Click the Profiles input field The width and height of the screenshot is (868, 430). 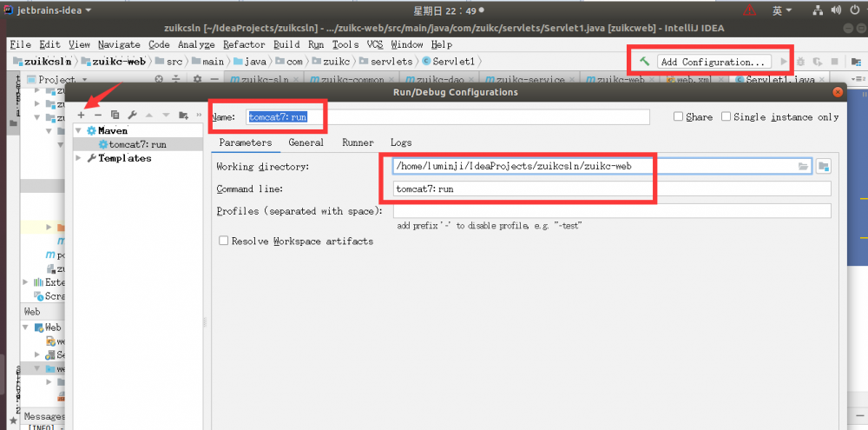612,211
